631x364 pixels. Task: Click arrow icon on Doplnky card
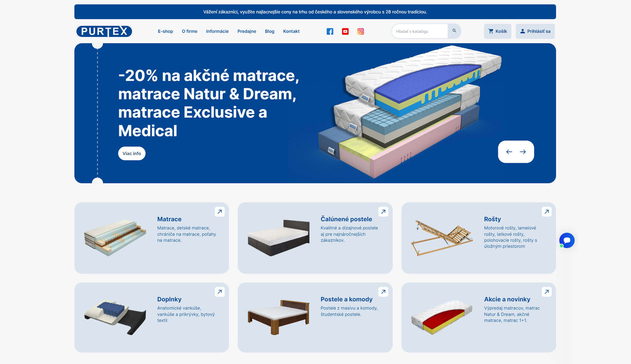pyautogui.click(x=220, y=292)
